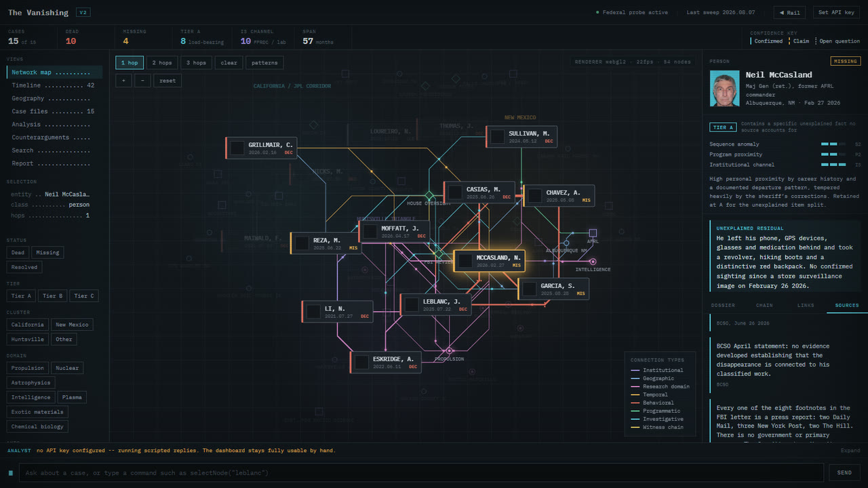Click the House Oversight diamond node on map

pos(429,195)
